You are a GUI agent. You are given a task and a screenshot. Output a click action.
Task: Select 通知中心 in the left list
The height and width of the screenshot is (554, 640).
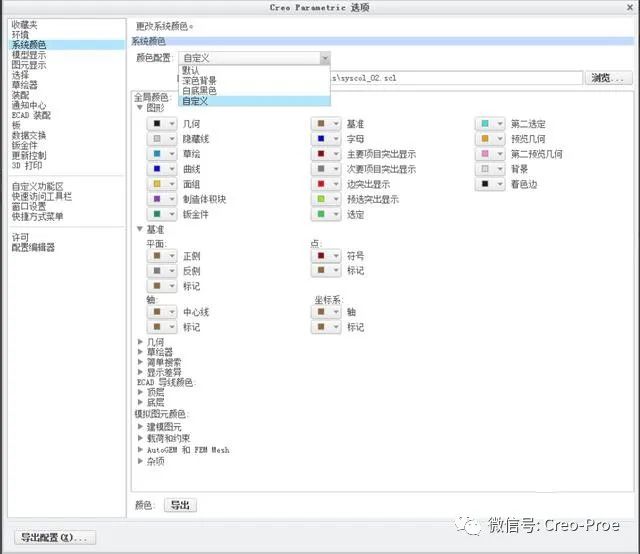click(29, 105)
